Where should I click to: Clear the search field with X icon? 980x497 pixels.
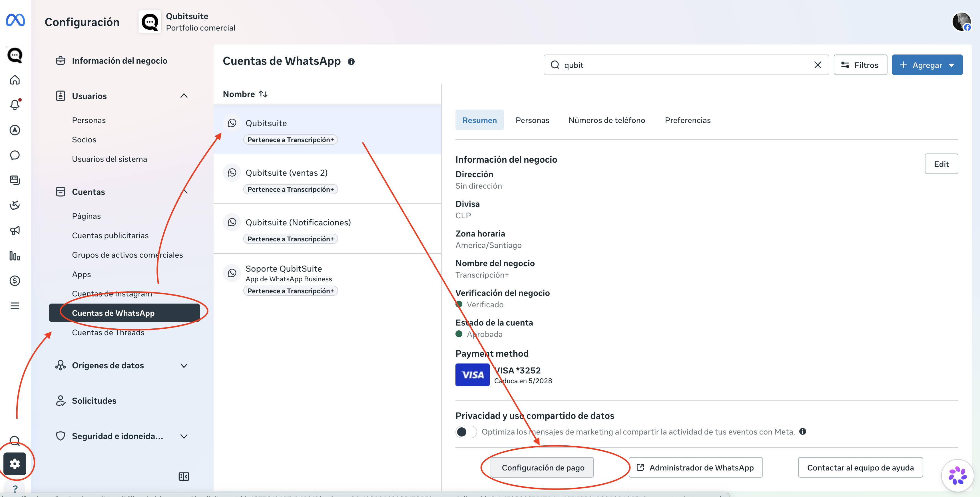[x=818, y=65]
